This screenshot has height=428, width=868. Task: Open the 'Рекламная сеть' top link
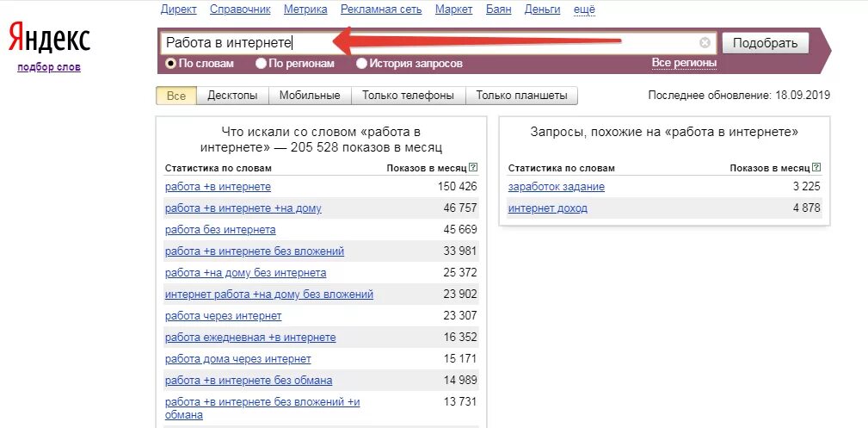click(381, 9)
